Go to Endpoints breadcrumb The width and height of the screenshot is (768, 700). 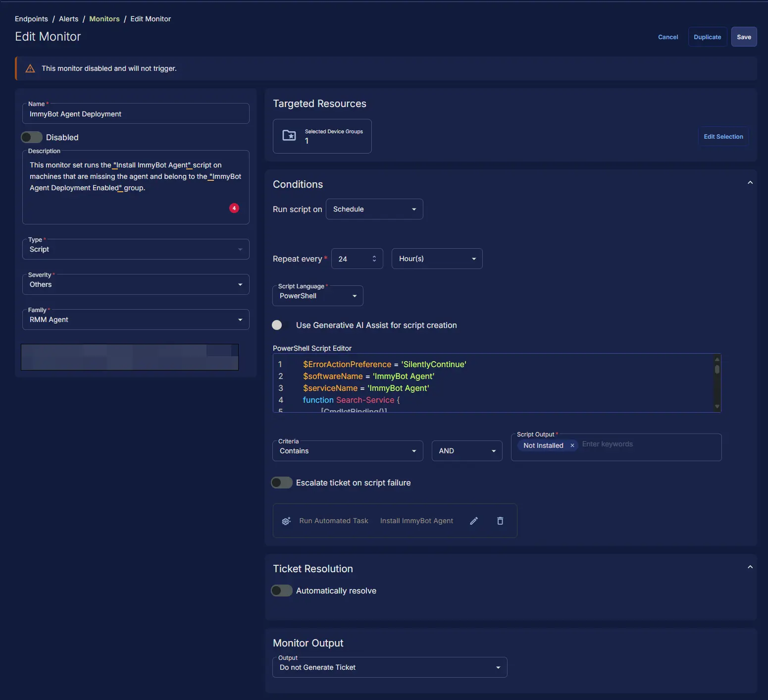coord(31,19)
